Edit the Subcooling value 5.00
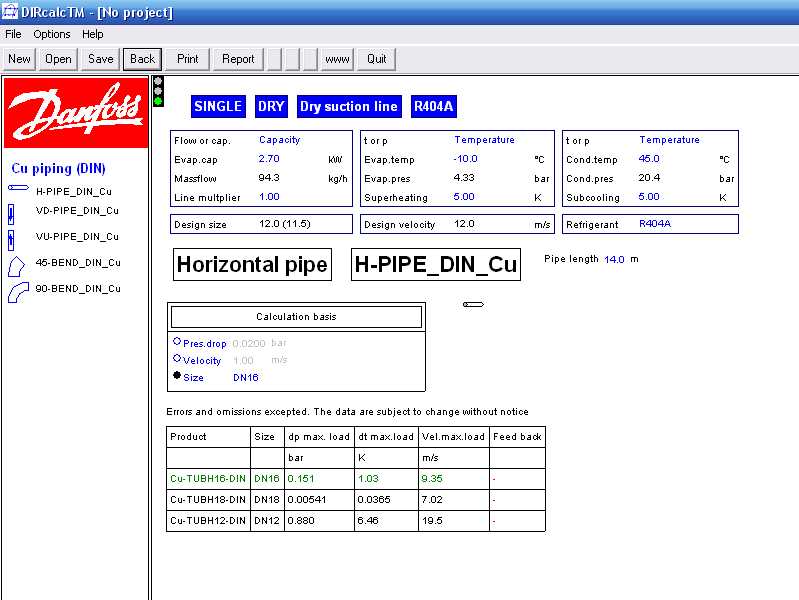 tap(649, 197)
